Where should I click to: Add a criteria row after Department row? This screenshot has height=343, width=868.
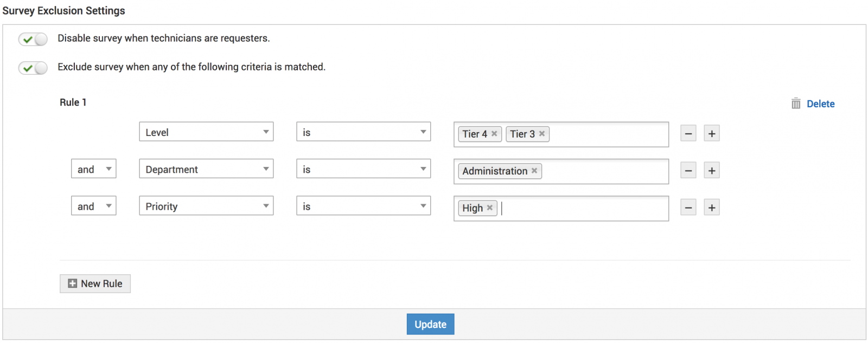712,170
